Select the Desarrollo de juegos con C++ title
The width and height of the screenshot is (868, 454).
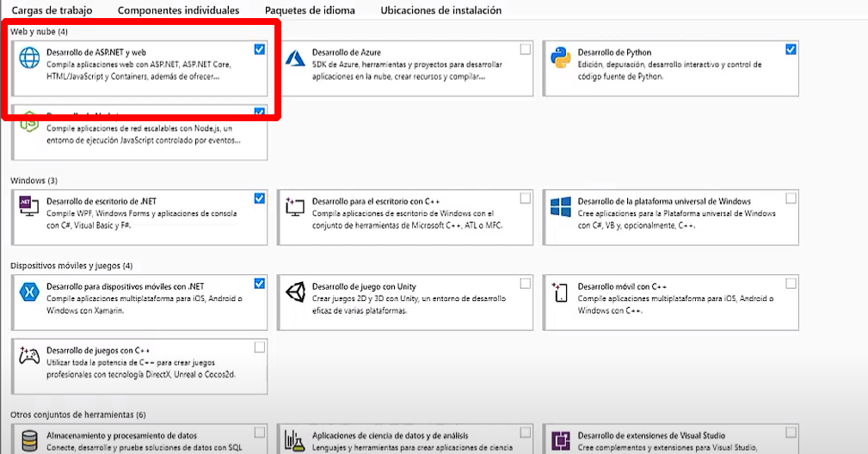coord(98,351)
